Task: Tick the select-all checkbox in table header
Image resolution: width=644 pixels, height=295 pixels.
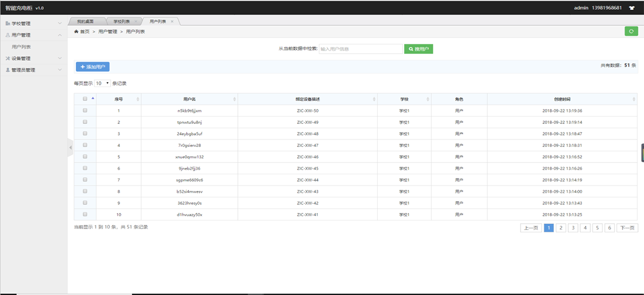Action: coord(85,99)
